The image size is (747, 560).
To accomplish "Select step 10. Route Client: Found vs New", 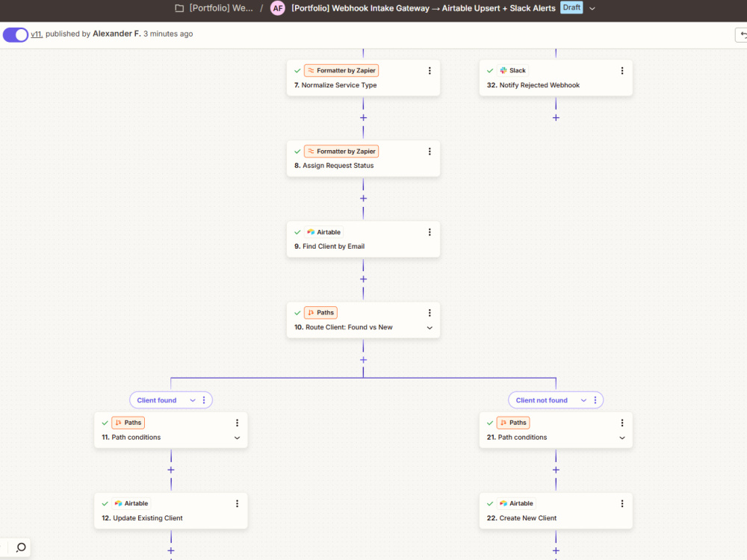I will click(x=363, y=320).
